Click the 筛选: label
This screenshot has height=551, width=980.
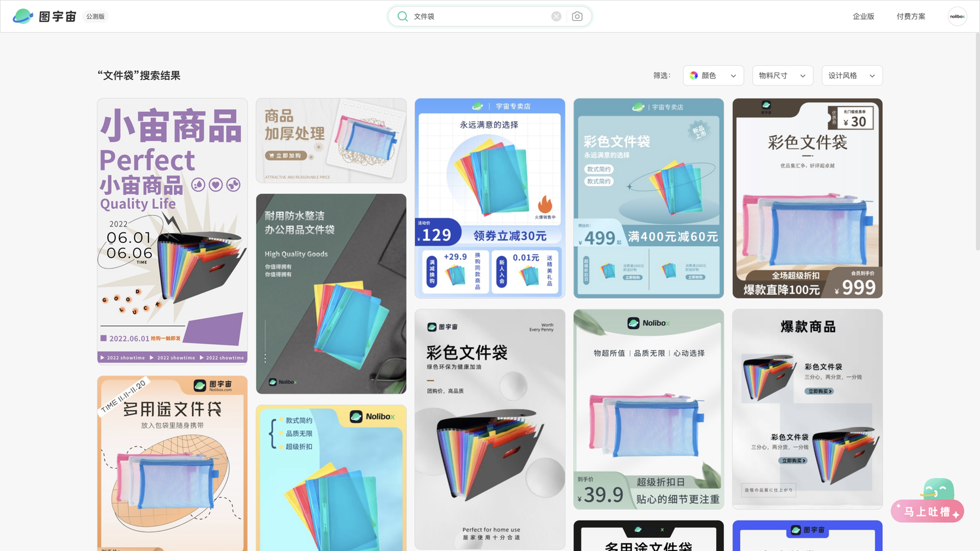(x=662, y=76)
